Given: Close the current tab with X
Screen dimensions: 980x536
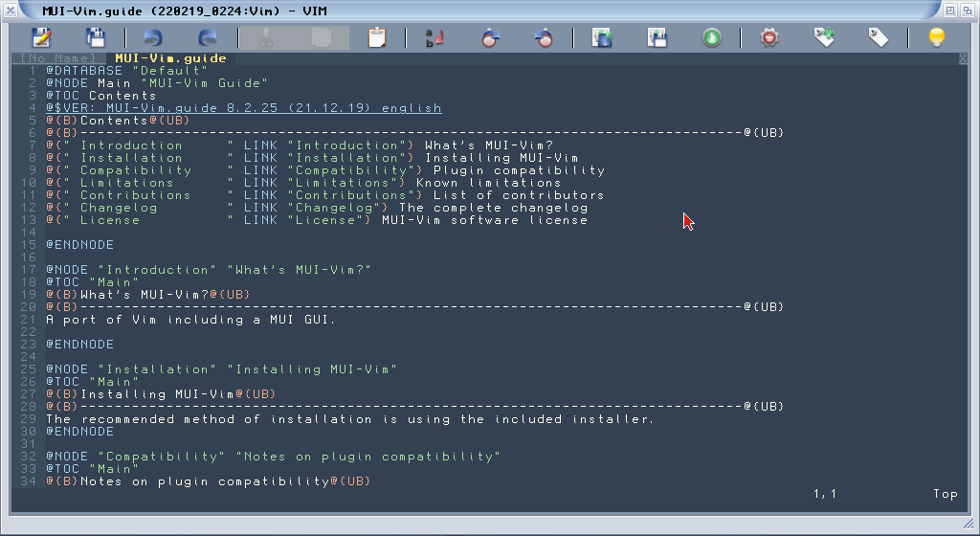Looking at the screenshot, I should 962,58.
